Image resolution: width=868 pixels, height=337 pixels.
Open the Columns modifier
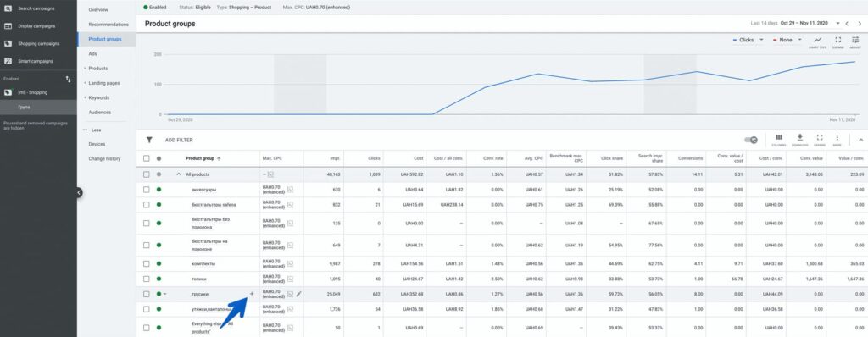(779, 139)
